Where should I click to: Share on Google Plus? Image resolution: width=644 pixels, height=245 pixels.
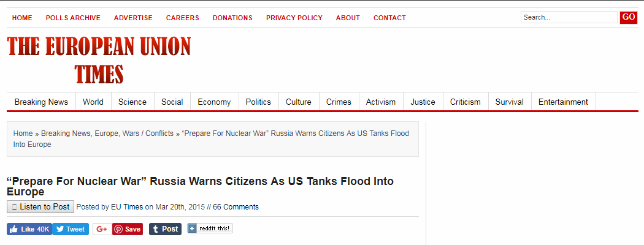[x=101, y=229]
